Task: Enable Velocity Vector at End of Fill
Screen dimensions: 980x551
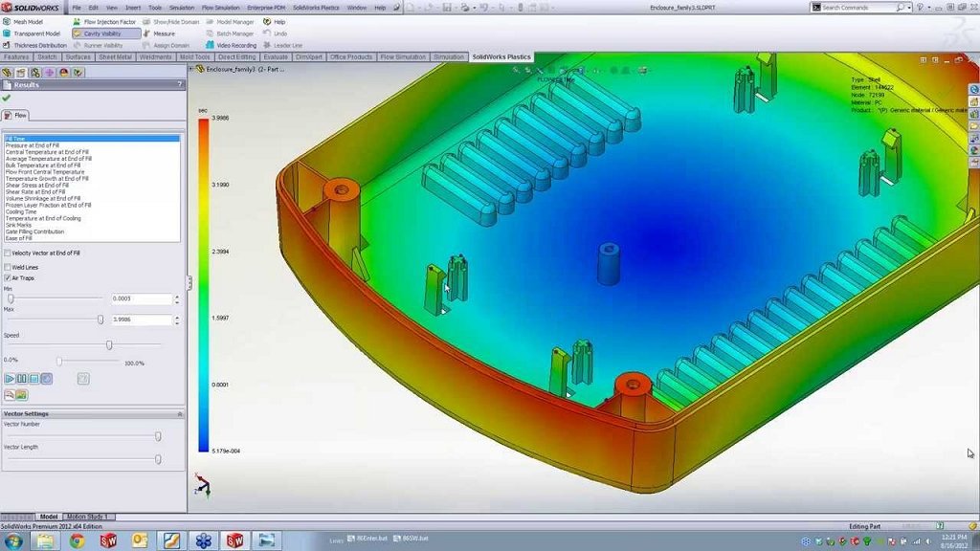Action: 8,253
